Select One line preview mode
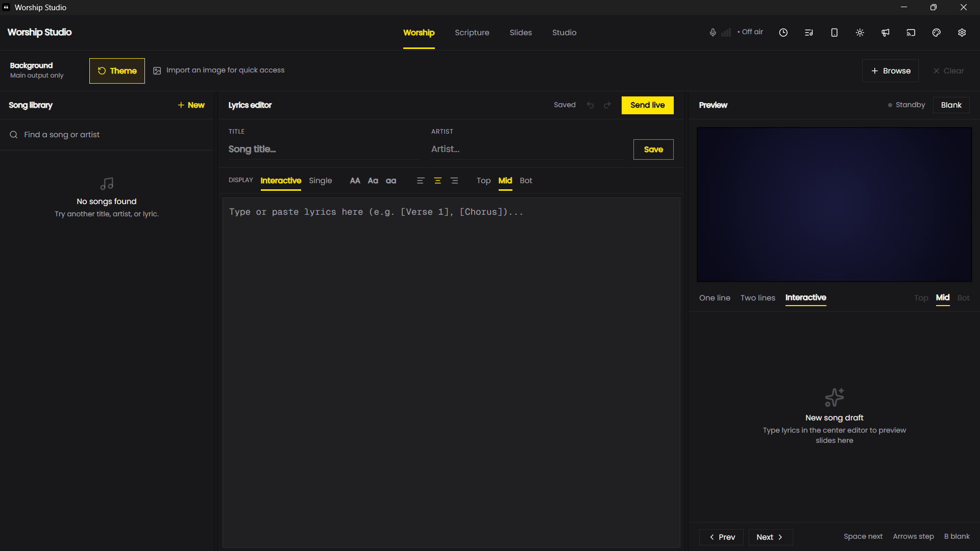The height and width of the screenshot is (551, 980). [715, 298]
